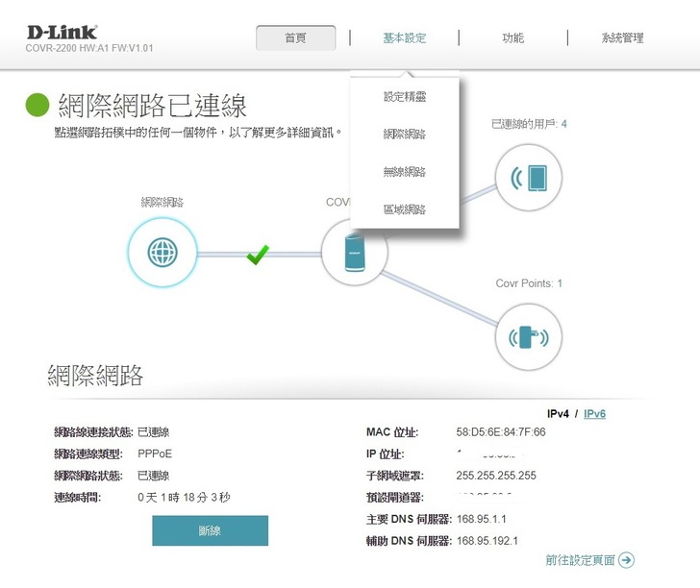Viewport: 700px width, 588px height.
Task: Click the COVR-2200 HW:A1 FW:V1.01 text
Action: click(x=89, y=48)
